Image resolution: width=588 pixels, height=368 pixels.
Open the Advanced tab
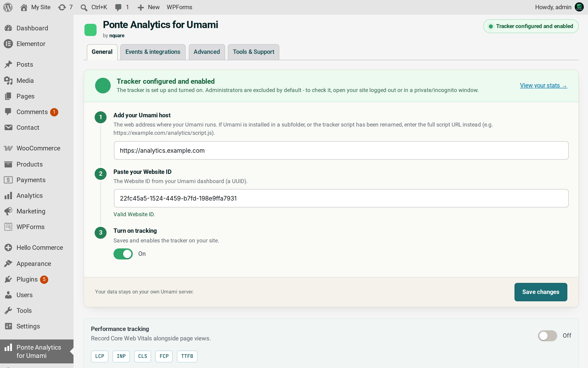[206, 52]
